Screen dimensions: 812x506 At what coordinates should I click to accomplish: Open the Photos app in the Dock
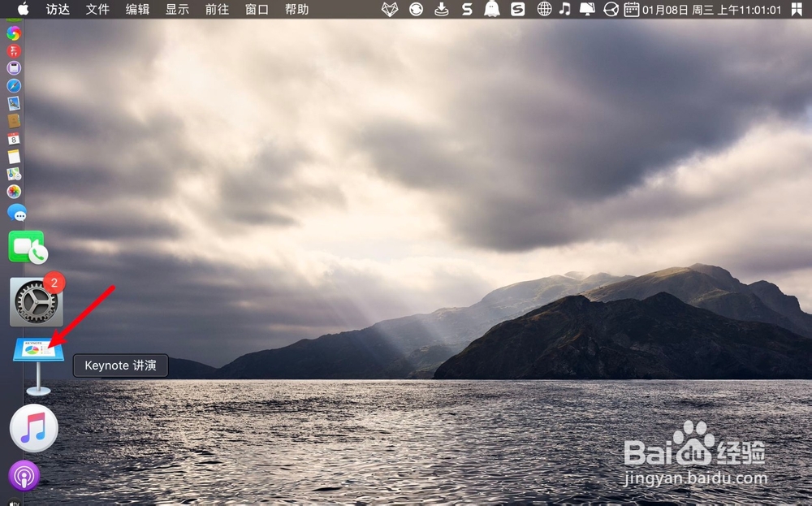click(x=14, y=191)
